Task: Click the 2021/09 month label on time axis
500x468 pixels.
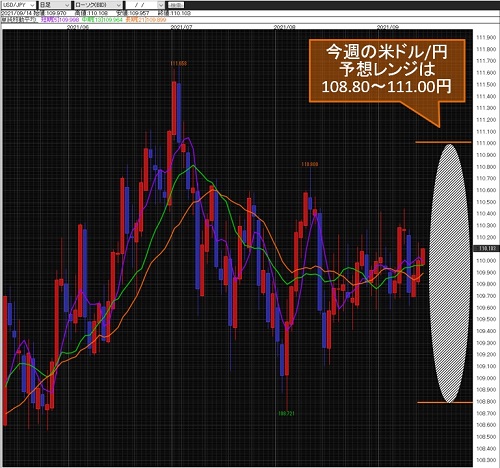Action: [387, 27]
